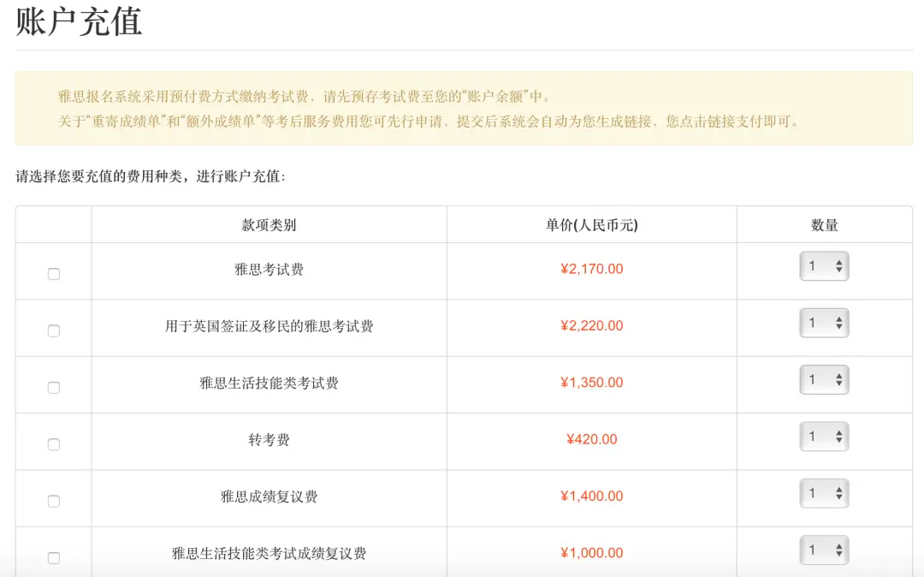
Task: Click the 雅思考试费 row label
Action: [269, 270]
